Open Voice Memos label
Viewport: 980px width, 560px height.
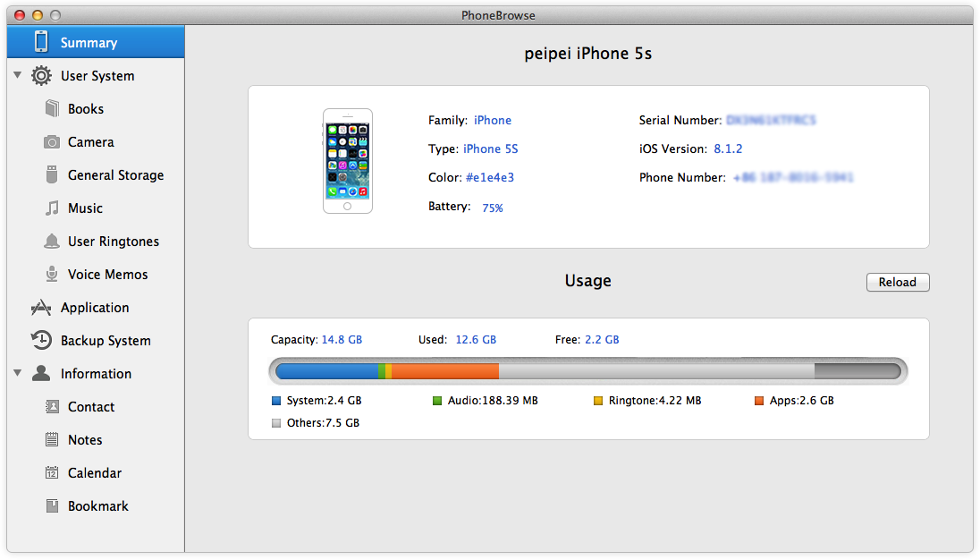107,275
